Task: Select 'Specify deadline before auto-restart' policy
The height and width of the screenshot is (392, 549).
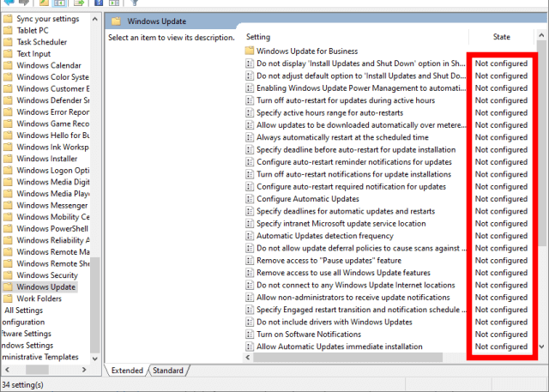Action: coord(356,150)
